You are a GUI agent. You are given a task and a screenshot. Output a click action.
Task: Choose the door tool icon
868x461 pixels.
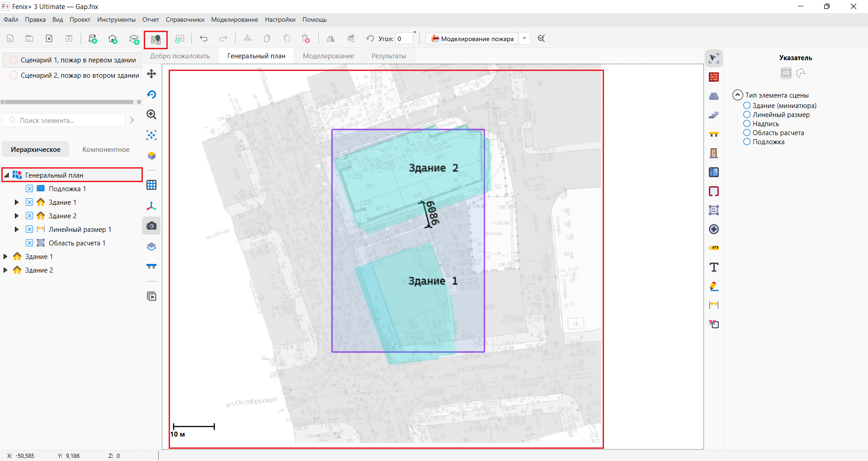(714, 153)
